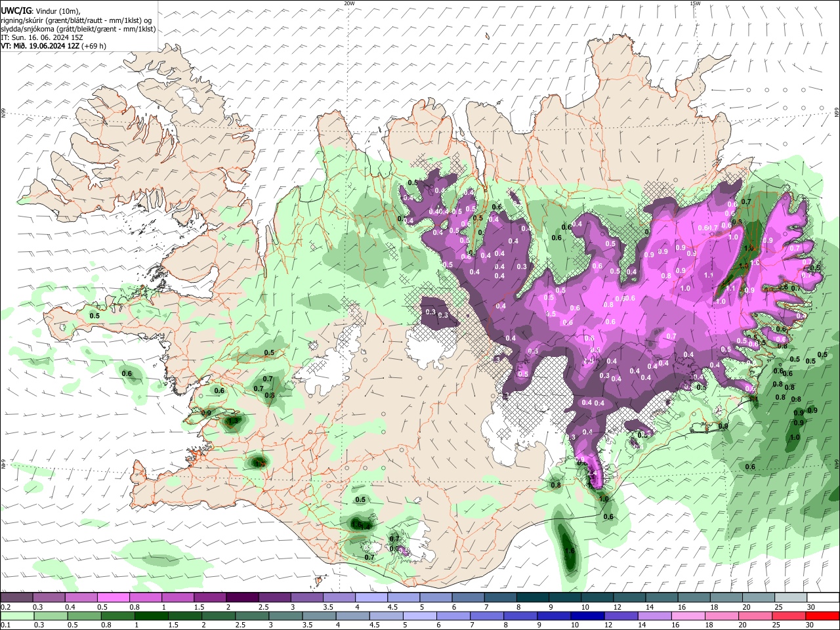
Task: Click the '(+69 h)' forecast offset text
Action: [94, 46]
